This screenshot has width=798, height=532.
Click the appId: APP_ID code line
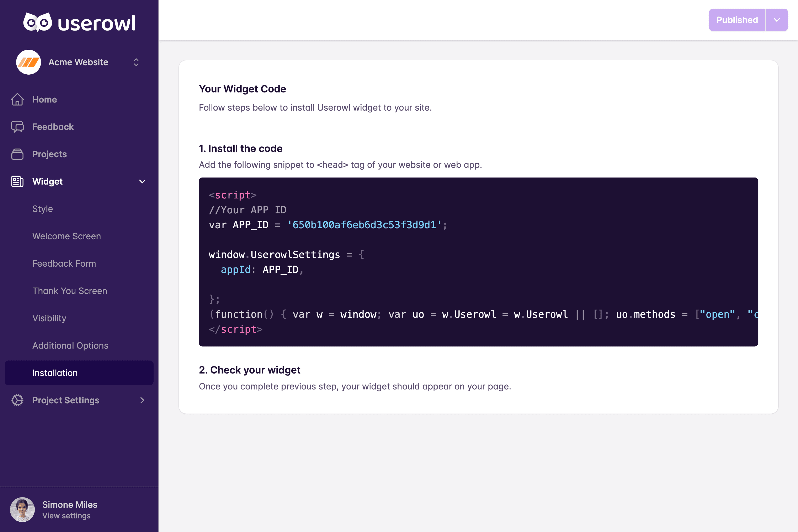[x=262, y=269]
